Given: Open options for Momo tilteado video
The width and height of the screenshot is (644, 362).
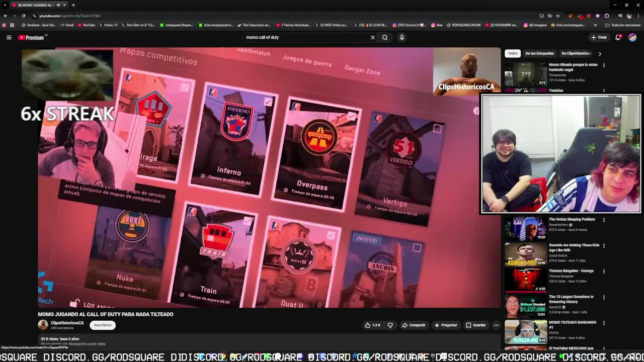Looking at the screenshot, I should [x=604, y=65].
